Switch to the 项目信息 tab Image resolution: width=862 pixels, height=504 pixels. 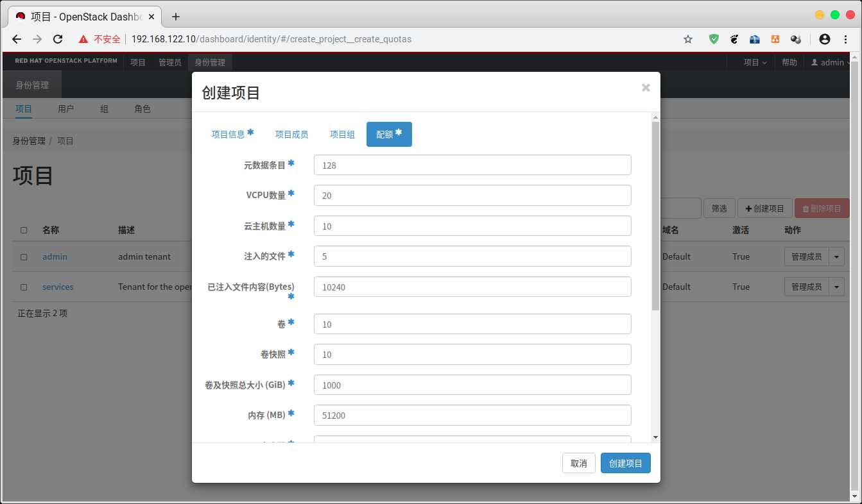click(x=232, y=134)
